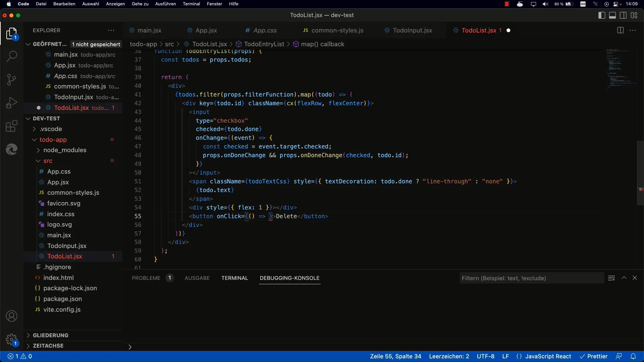Clear debug console list icon
This screenshot has height=362, width=644.
coord(611,278)
